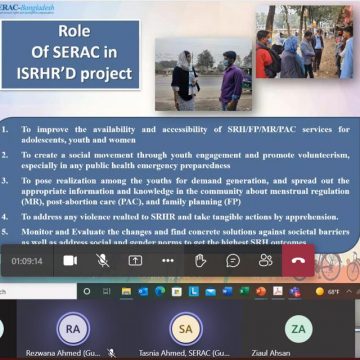Click the Windows taskbar search box
The height and width of the screenshot is (360, 360).
pyautogui.click(x=38, y=292)
